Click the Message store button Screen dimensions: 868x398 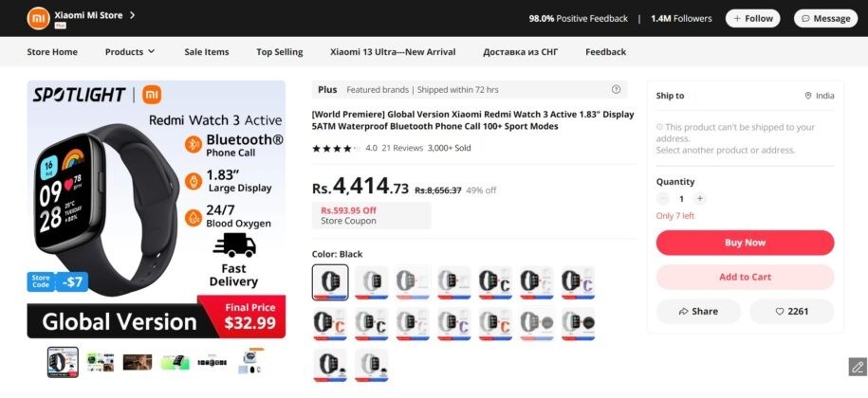824,18
